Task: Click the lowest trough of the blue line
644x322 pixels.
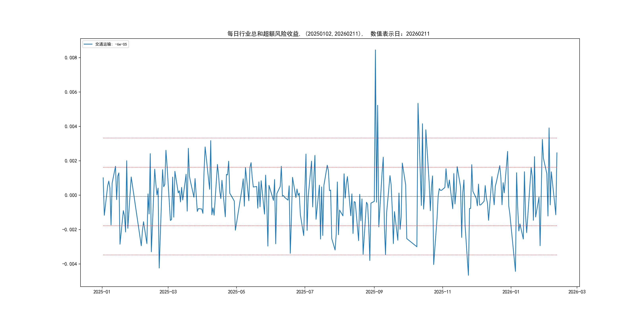Action: [x=468, y=275]
